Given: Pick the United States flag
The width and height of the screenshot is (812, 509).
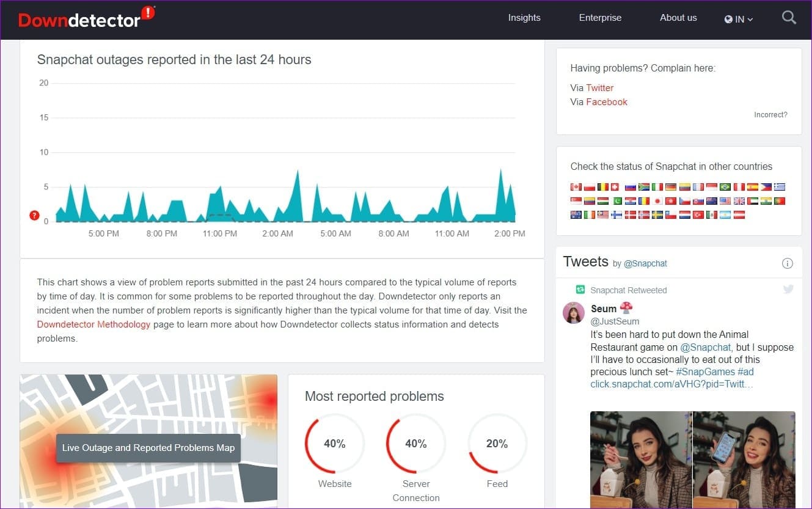Looking at the screenshot, I should (x=725, y=201).
